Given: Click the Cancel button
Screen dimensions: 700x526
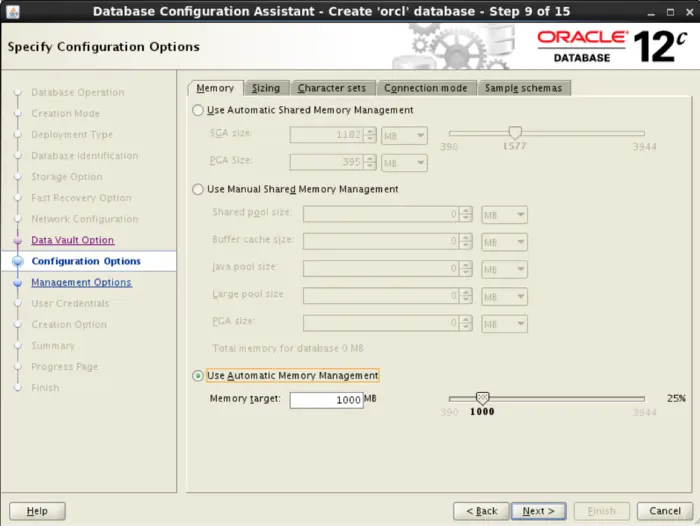Looking at the screenshot, I should point(665,511).
